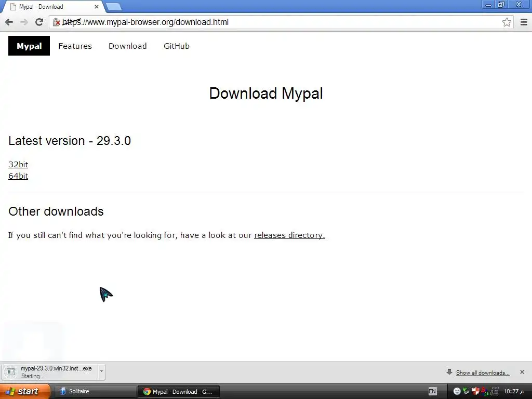Close the downloads shelf
The width and height of the screenshot is (532, 399).
522,372
